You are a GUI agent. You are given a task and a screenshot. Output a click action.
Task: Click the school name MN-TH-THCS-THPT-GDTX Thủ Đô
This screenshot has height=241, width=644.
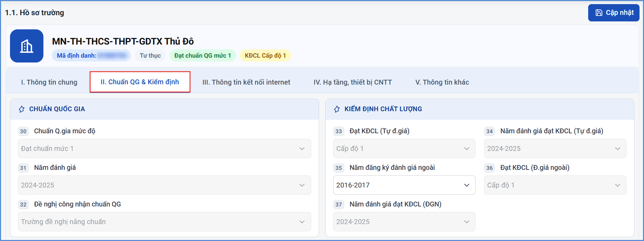(x=123, y=41)
